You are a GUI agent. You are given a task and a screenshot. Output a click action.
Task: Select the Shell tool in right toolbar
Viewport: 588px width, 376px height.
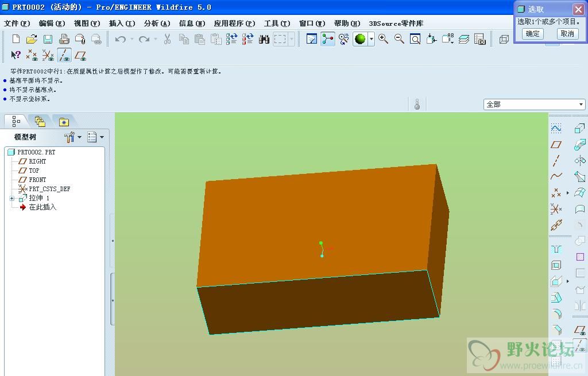click(556, 265)
